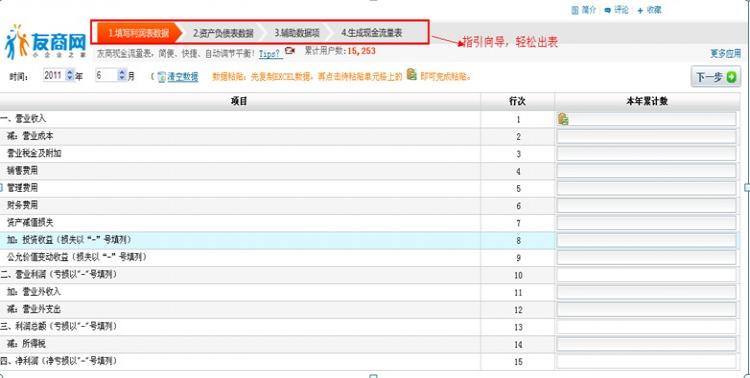This screenshot has width=750, height=378.
Task: Click the 四、净利润 row label
Action: tap(58, 361)
